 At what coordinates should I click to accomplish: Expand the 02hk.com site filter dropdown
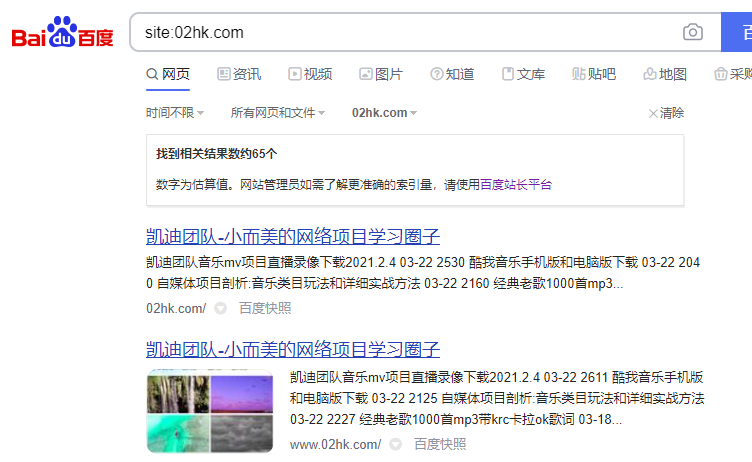(384, 113)
